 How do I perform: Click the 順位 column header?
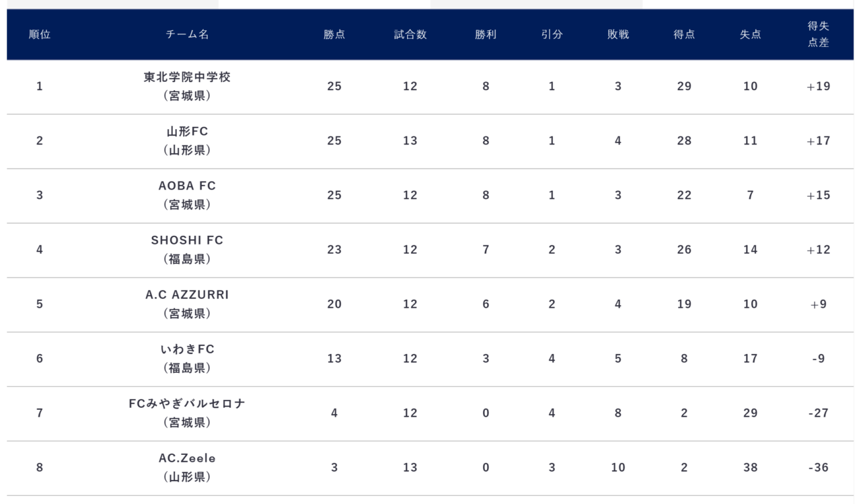point(40,35)
